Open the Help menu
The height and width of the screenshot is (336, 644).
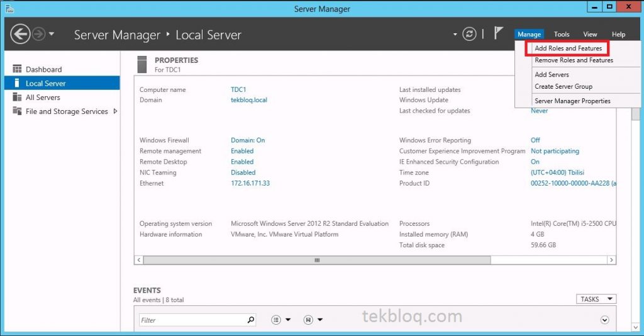point(618,34)
